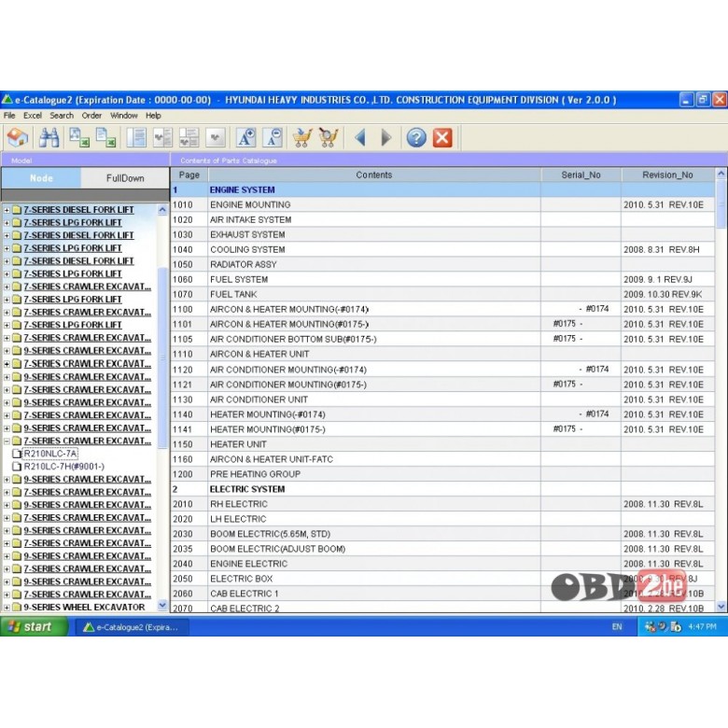Select the PRE HEATING GROUP row

pyautogui.click(x=442, y=474)
